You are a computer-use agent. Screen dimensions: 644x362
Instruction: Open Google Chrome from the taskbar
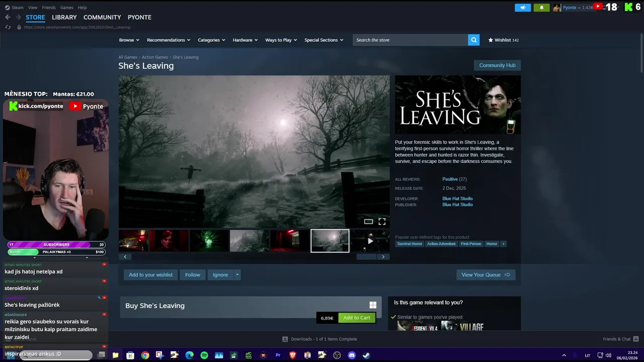tap(145, 355)
